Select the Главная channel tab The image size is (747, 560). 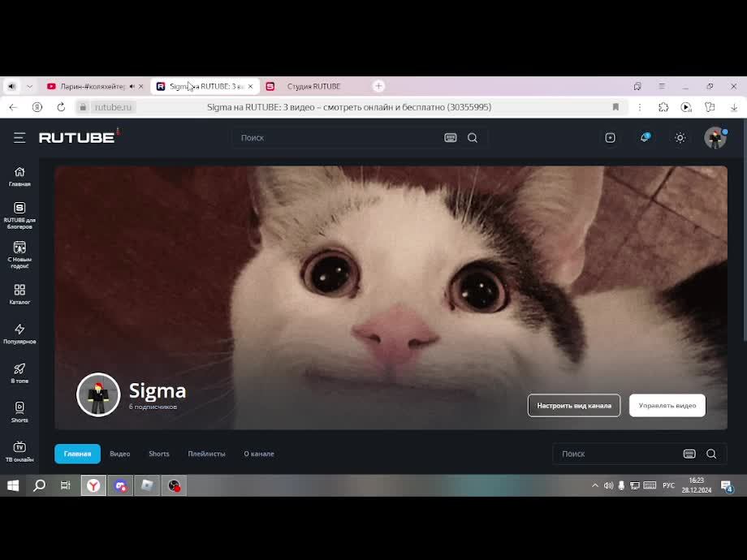(x=78, y=454)
